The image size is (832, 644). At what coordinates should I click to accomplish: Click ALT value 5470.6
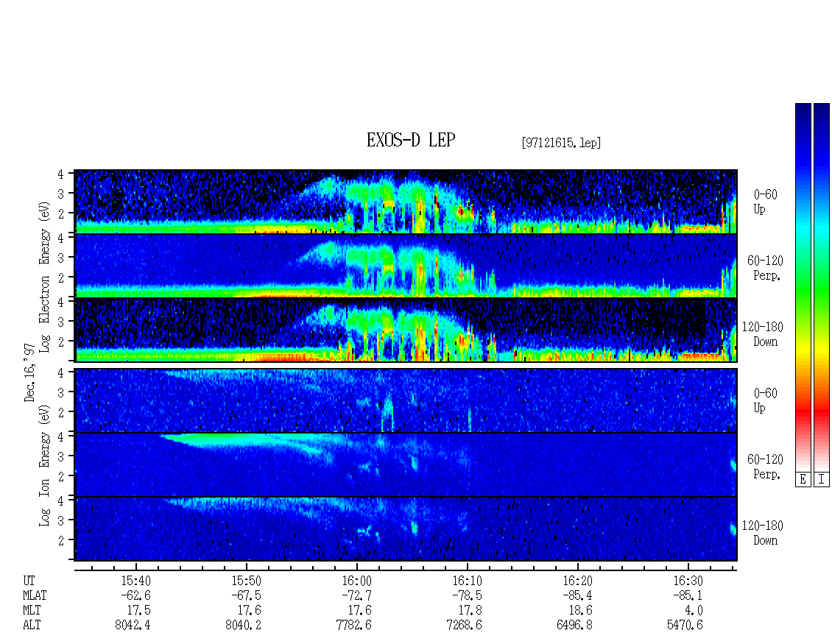point(685,626)
